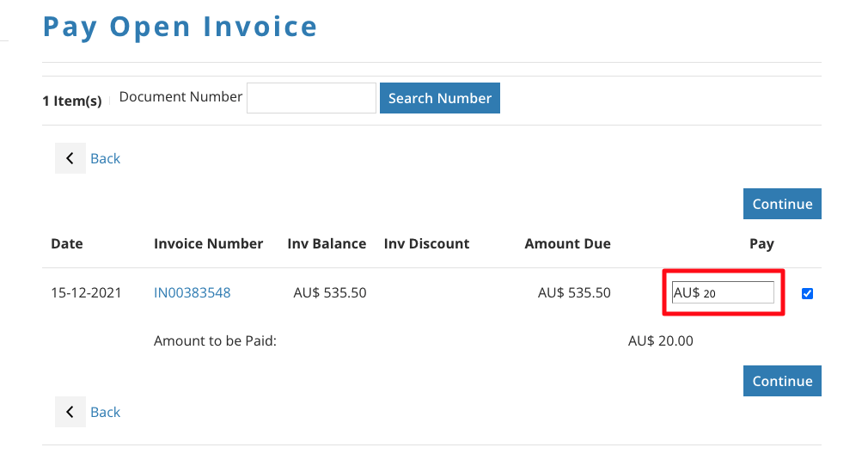Click the Pay column header
The height and width of the screenshot is (466, 868).
click(x=761, y=243)
